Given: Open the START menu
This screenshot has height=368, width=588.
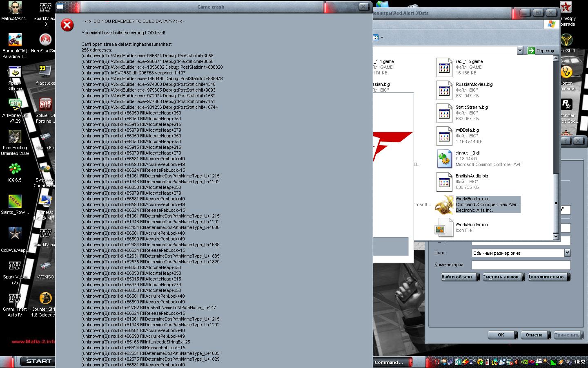Looking at the screenshot, I should coord(38,361).
